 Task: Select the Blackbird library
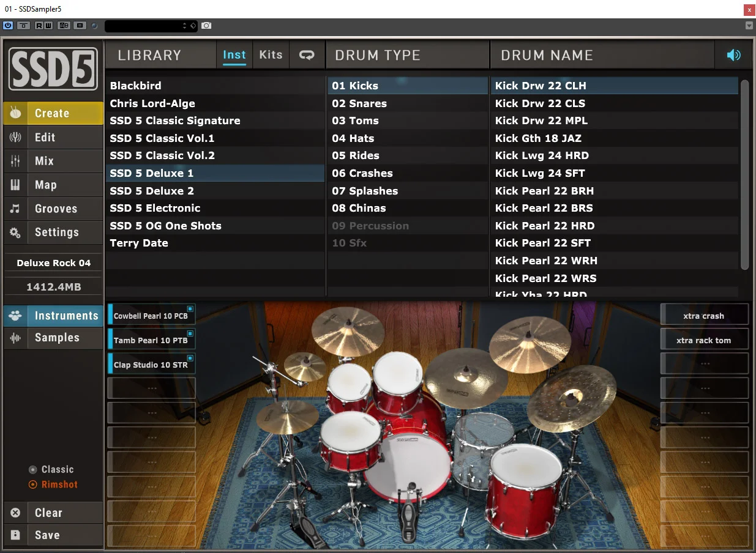click(215, 86)
